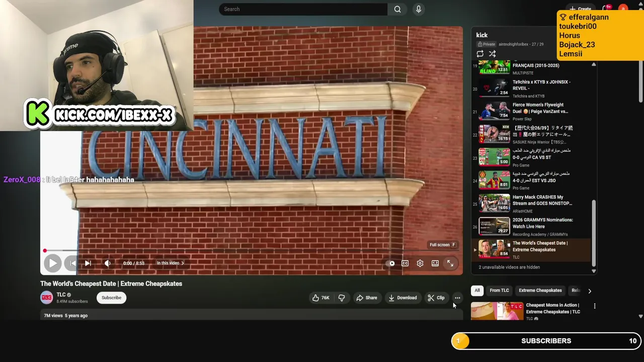Screen dimensions: 644x362
Task: Click '2 unavailable videos are hidden' notice
Action: [x=509, y=267]
